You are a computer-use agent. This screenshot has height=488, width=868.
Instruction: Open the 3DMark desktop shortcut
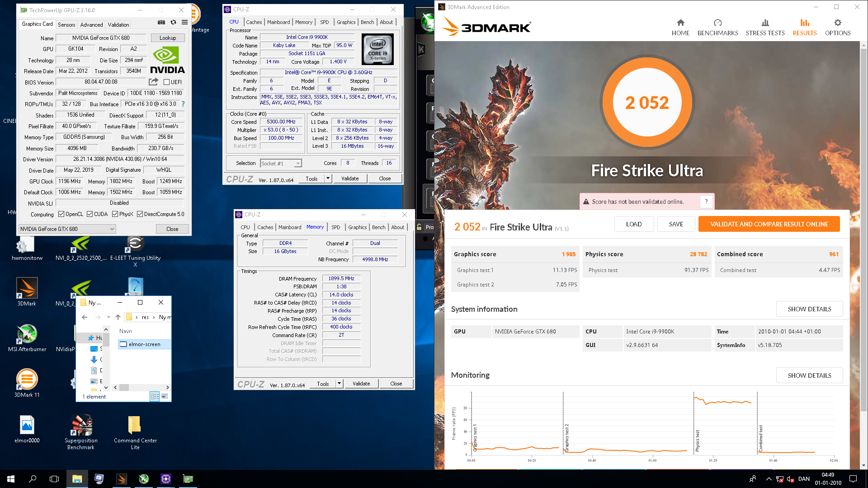[27, 292]
